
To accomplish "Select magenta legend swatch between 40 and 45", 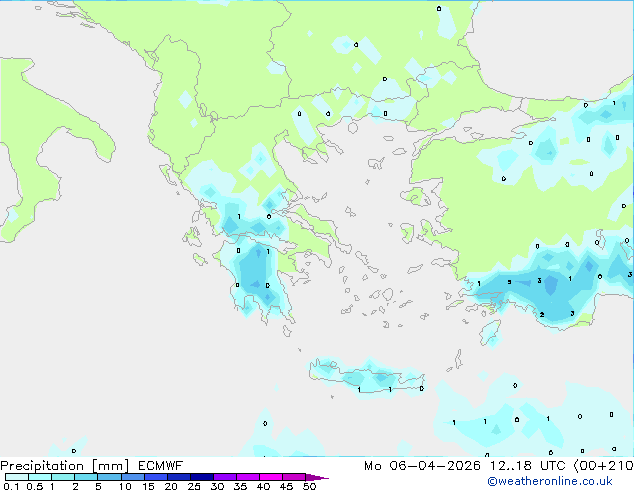I will coord(271,477).
